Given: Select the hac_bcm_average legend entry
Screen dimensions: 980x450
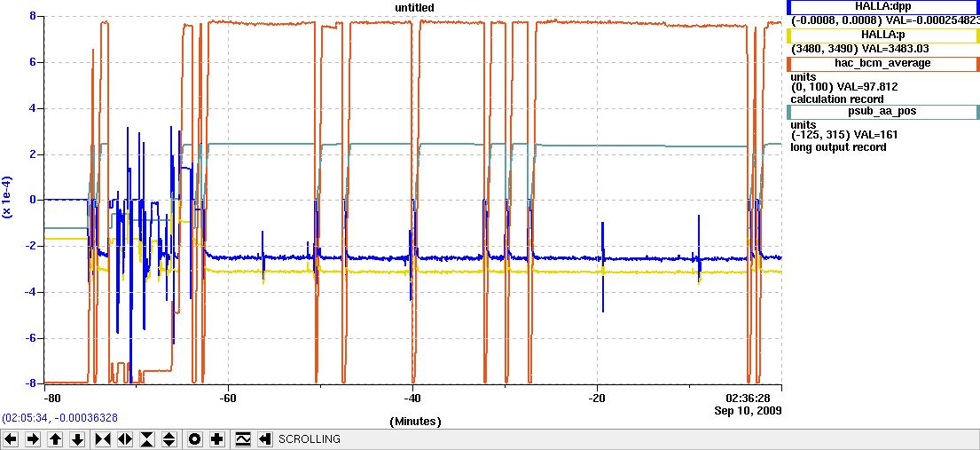Looking at the screenshot, I should tap(883, 63).
